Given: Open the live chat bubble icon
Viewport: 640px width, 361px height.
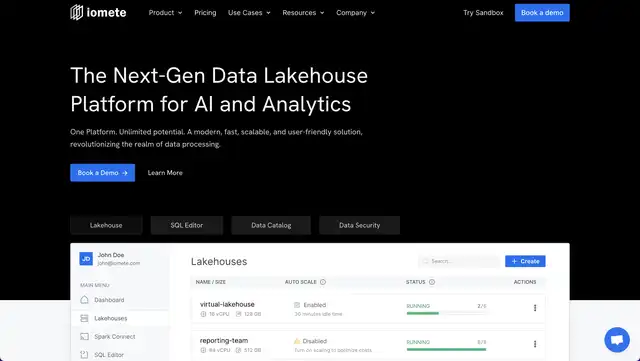Looking at the screenshot, I should pos(617,340).
